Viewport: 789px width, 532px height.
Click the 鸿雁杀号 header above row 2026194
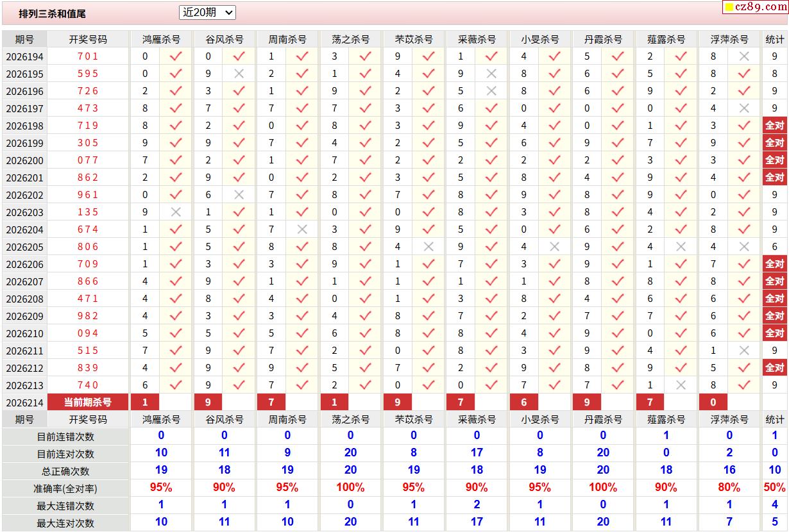[x=161, y=39]
